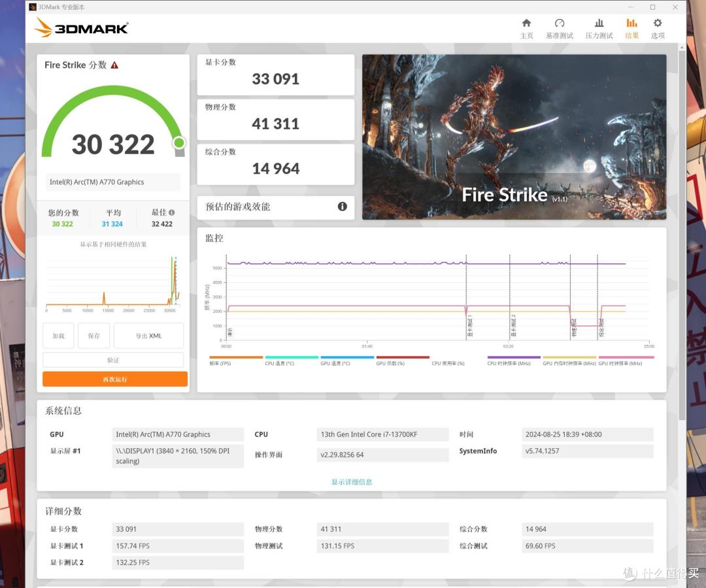The width and height of the screenshot is (706, 588).
Task: Click the main score 30 322
Action: 113,144
